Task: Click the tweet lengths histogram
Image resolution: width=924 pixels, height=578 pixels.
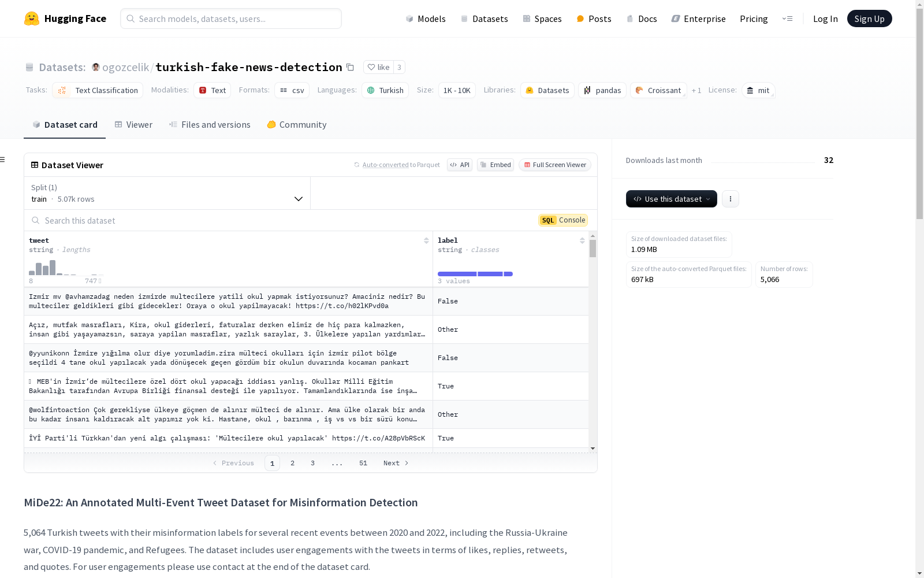Action: tap(66, 268)
